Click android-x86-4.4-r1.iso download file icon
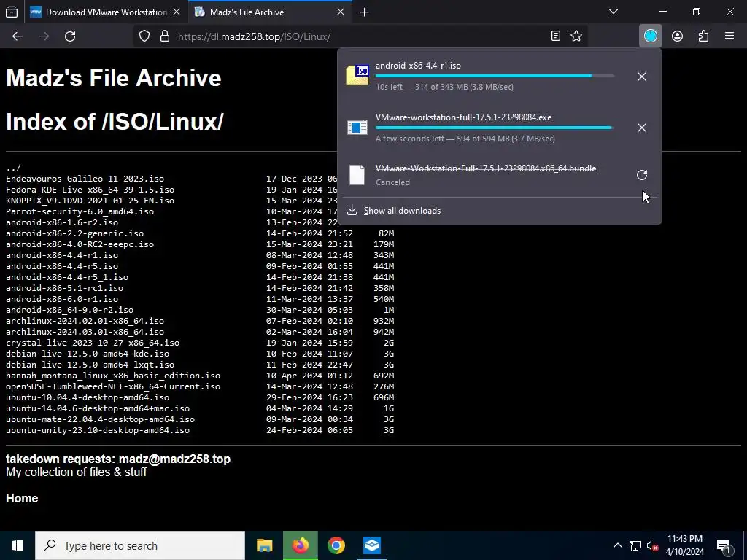Screen dimensions: 747x560 point(357,75)
